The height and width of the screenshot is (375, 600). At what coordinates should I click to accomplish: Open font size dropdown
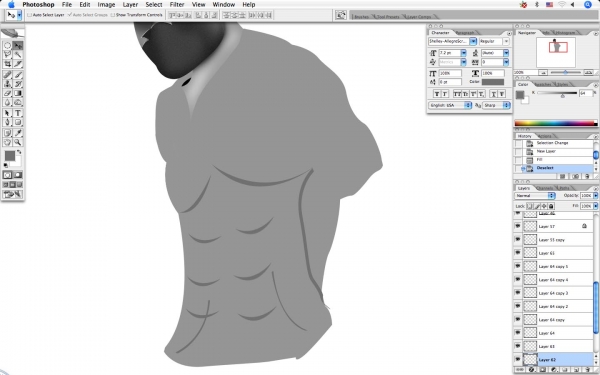click(x=464, y=53)
